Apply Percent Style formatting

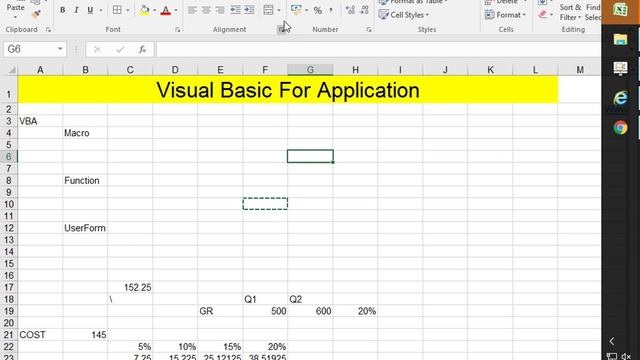[x=318, y=10]
